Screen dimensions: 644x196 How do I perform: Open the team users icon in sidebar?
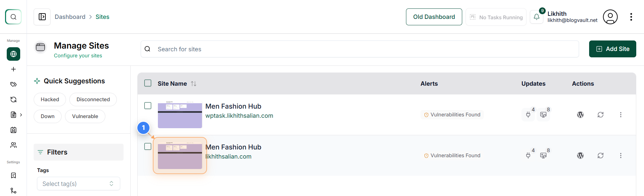pyautogui.click(x=13, y=145)
